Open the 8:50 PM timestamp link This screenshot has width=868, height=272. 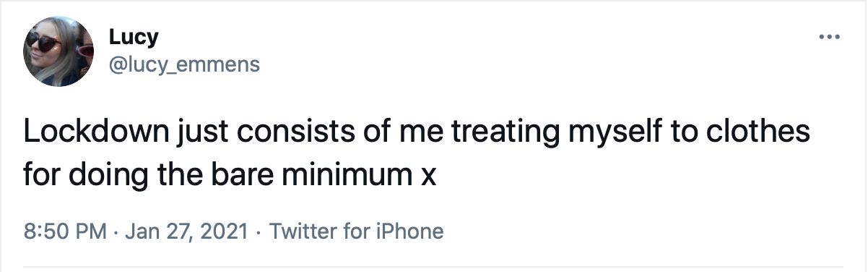(x=66, y=231)
